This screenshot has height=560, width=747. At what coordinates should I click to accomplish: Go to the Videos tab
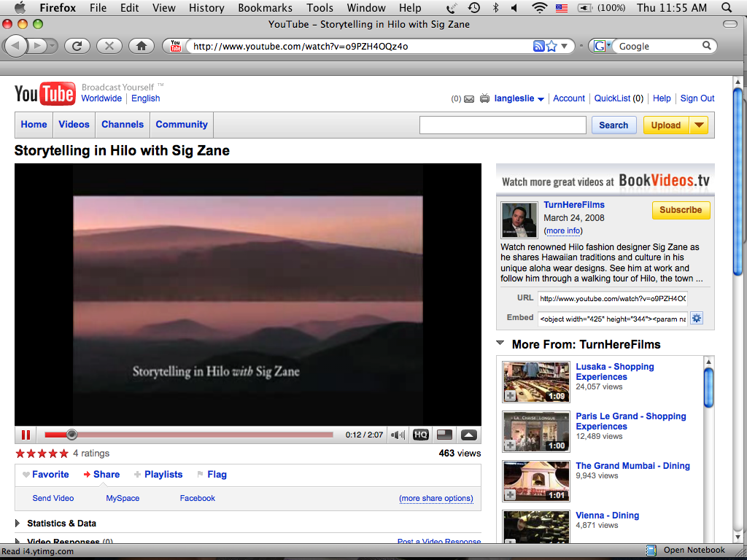point(74,124)
